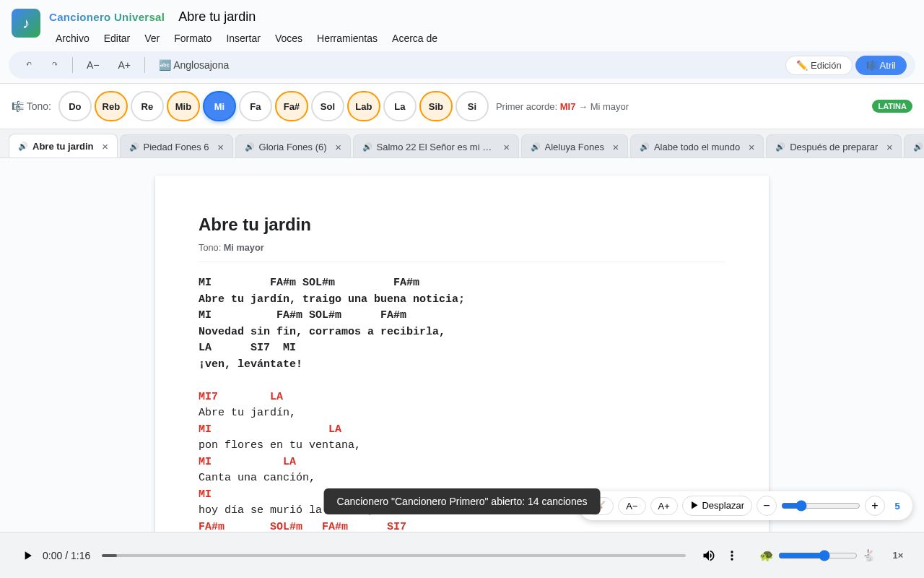
Task: Close the Abre tu jardin tab
Action: coord(105,147)
